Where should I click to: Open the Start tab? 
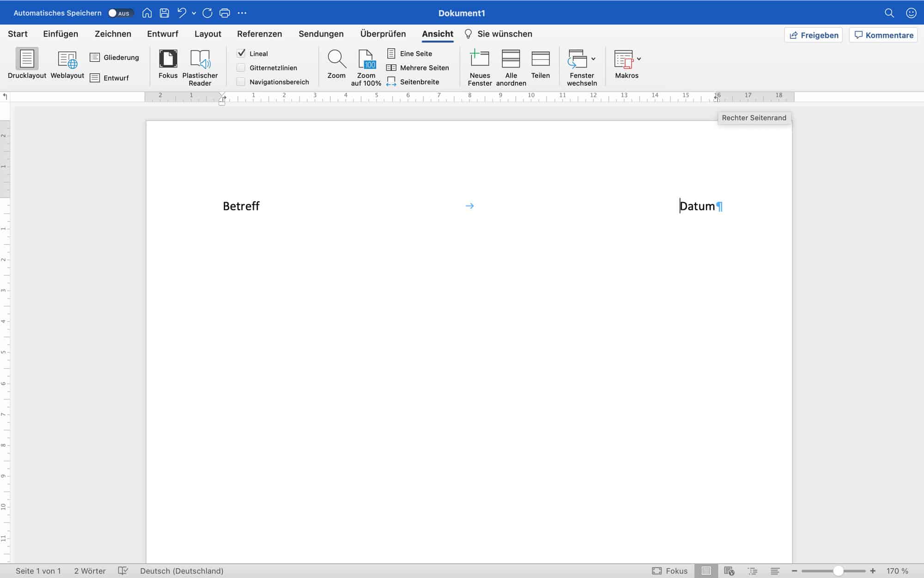pos(18,34)
